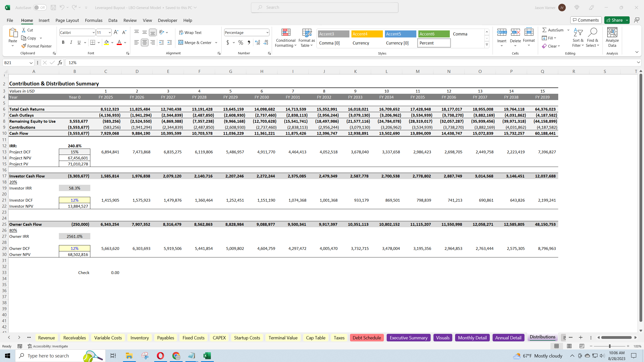
Task: Adjust the zoom slider handle
Action: 610,346
